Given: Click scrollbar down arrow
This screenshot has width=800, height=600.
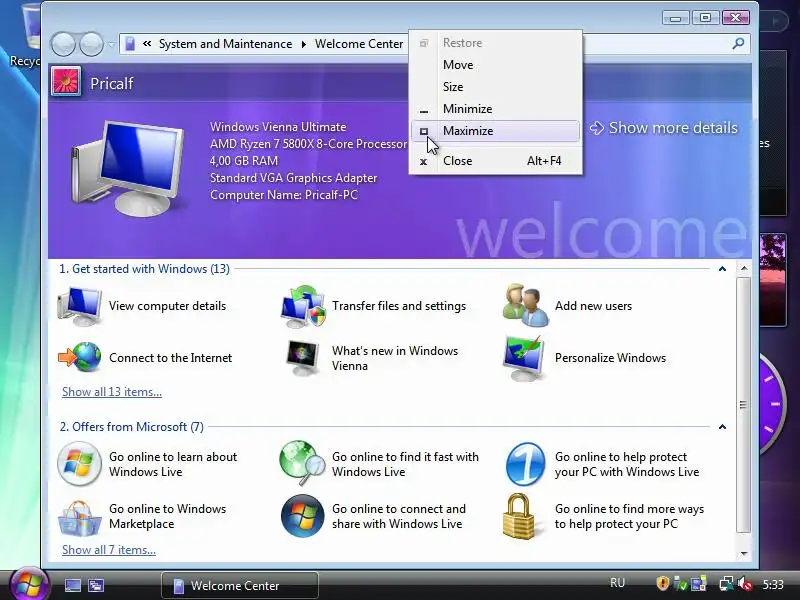Looking at the screenshot, I should (x=744, y=554).
